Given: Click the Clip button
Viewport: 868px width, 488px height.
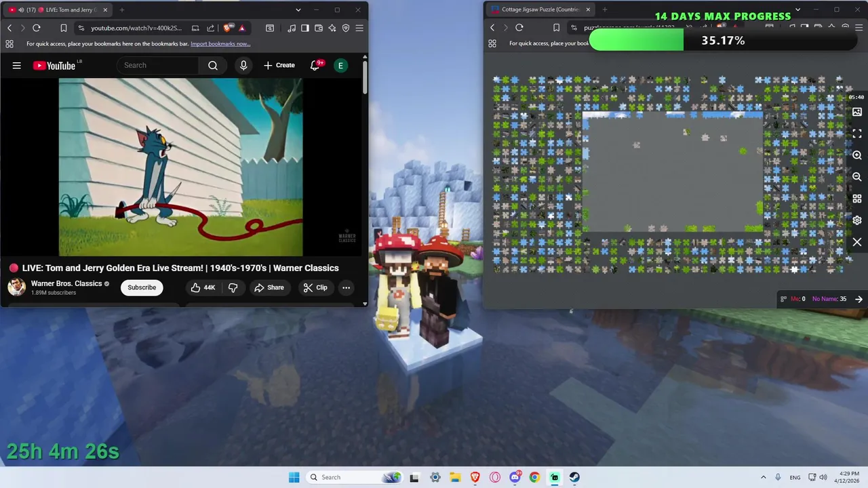Looking at the screenshot, I should (x=315, y=287).
